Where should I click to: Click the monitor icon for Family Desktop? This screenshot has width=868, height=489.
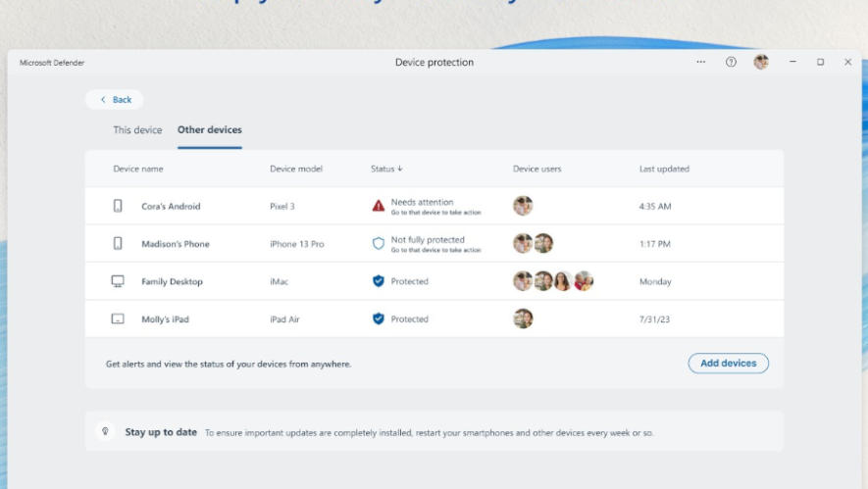(118, 281)
